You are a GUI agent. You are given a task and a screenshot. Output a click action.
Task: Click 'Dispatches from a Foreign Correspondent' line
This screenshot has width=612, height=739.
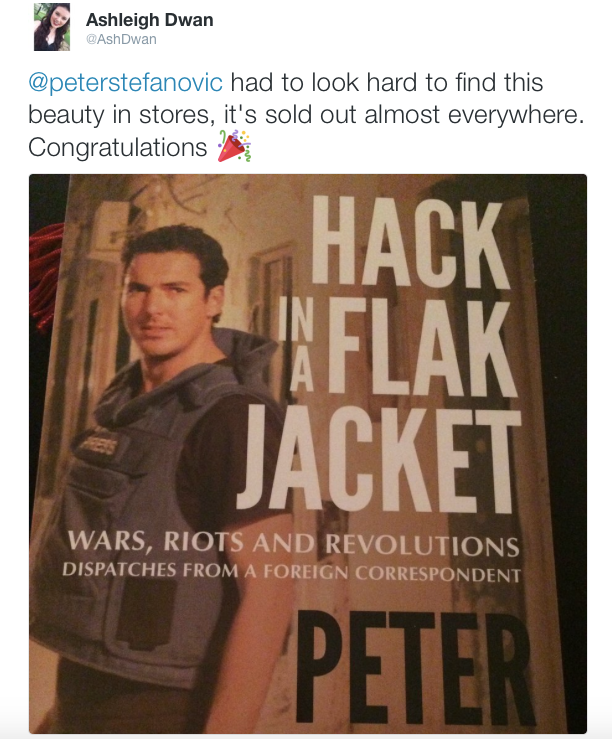[x=291, y=572]
